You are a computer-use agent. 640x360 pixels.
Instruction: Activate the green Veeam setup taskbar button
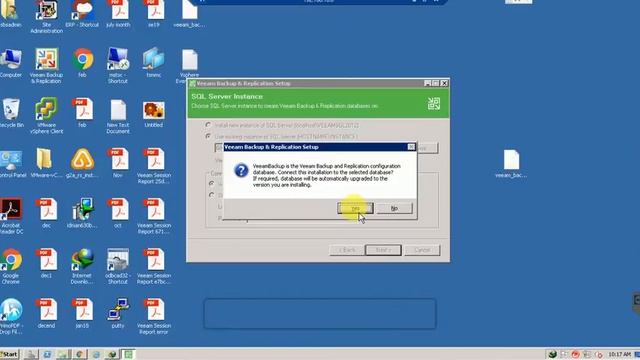coord(129,354)
